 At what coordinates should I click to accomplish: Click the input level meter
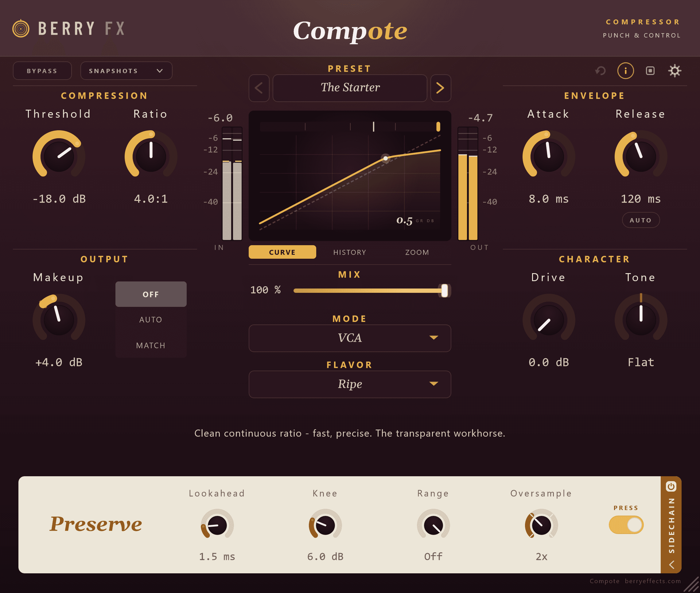coord(232,183)
